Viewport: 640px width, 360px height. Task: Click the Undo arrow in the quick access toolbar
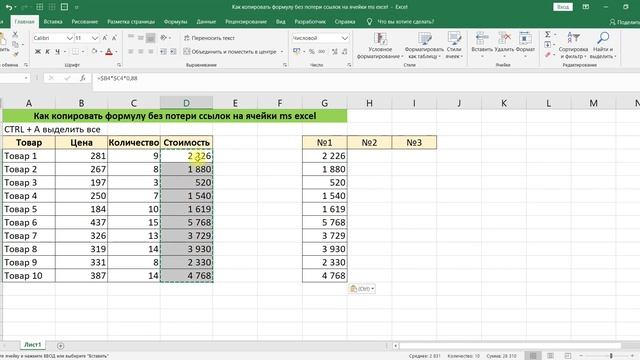(x=9, y=7)
